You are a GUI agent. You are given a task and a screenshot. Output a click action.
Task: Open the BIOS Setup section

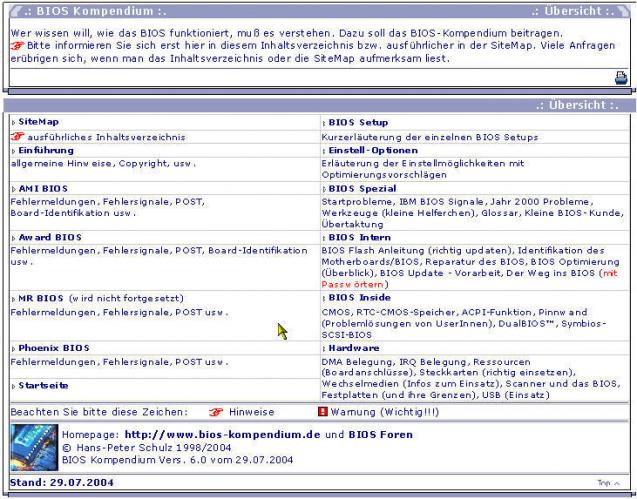pos(358,122)
